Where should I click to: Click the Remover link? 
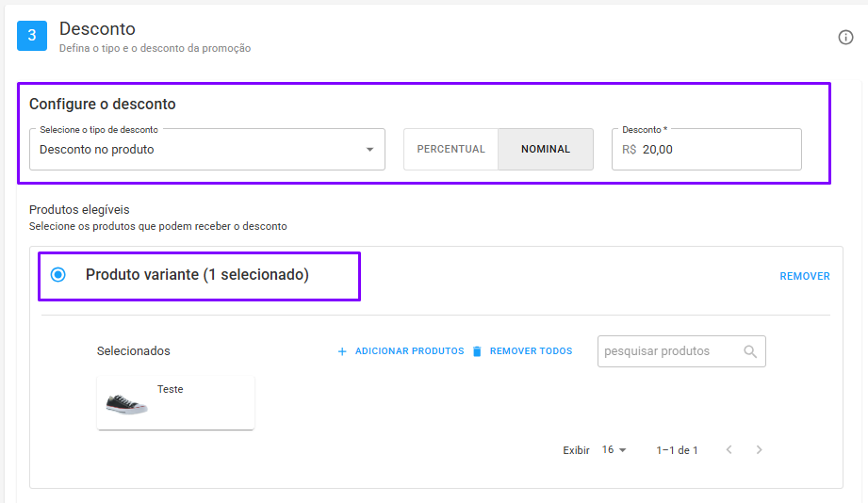804,276
